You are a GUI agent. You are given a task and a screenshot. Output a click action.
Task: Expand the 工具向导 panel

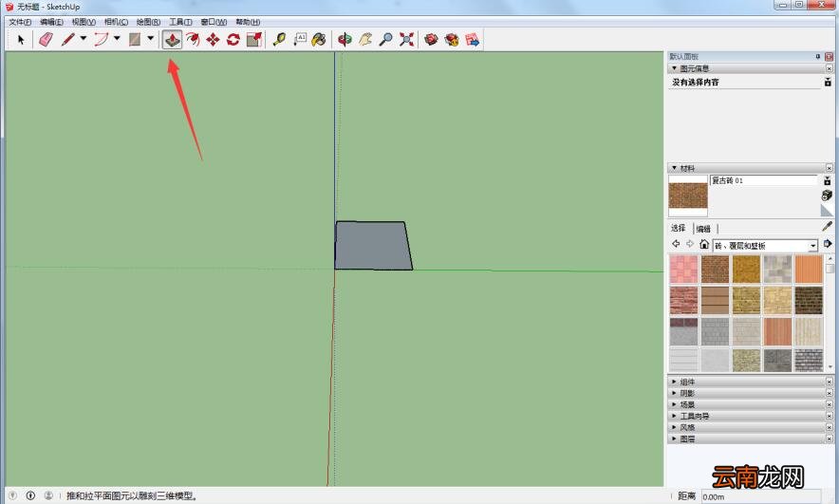click(x=674, y=416)
